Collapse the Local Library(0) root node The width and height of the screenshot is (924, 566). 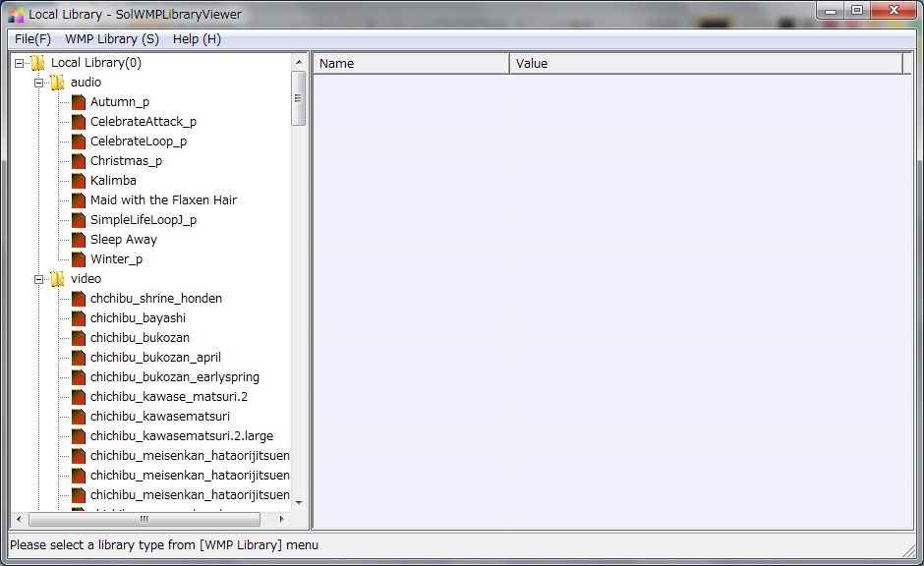(20, 63)
